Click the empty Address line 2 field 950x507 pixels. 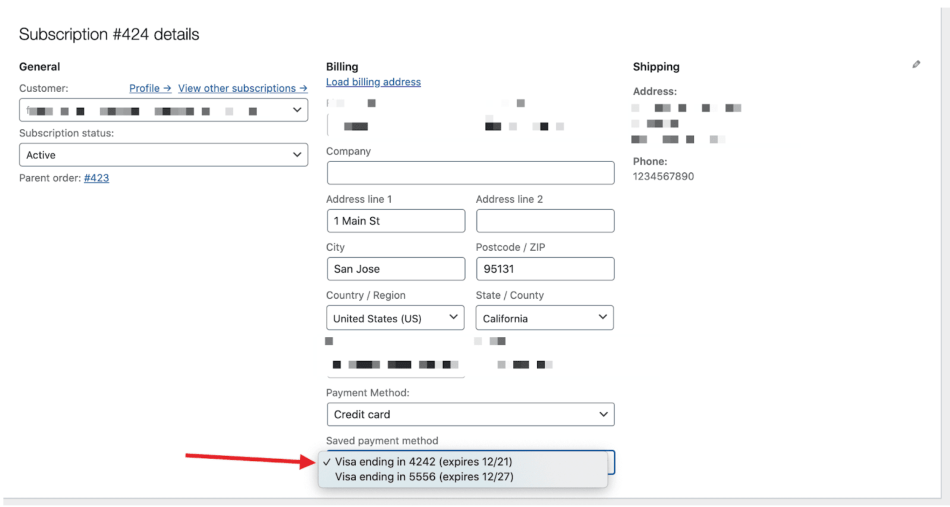[x=545, y=221]
